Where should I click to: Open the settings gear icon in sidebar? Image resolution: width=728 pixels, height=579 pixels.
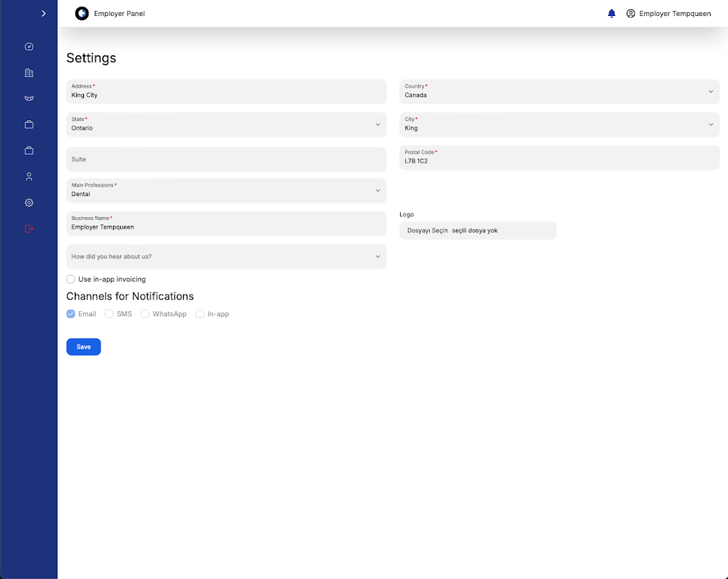pos(29,203)
